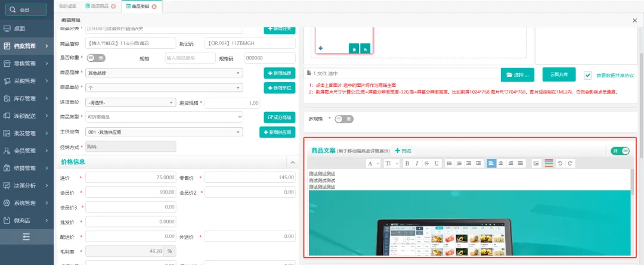Image resolution: width=644 pixels, height=265 pixels.
Task: Click the 零售价 input field
Action: point(250,177)
